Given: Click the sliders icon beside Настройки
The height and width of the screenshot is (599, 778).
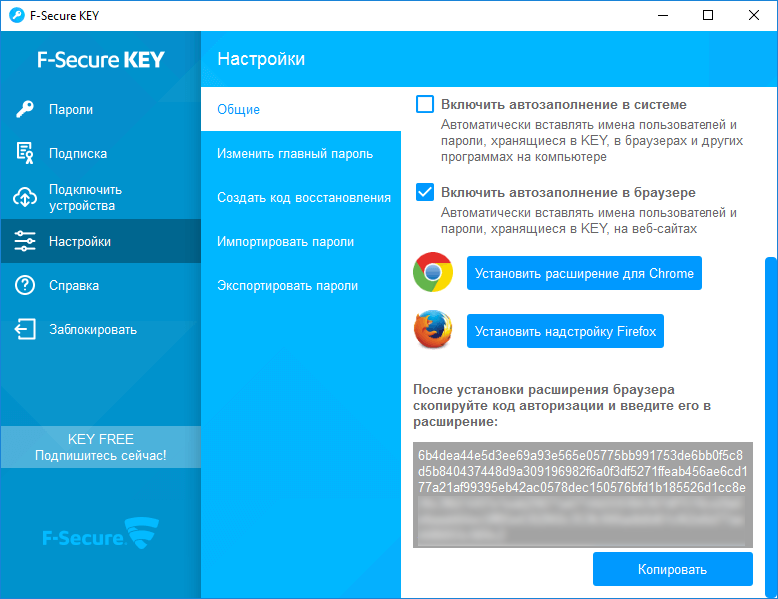Looking at the screenshot, I should 25,241.
